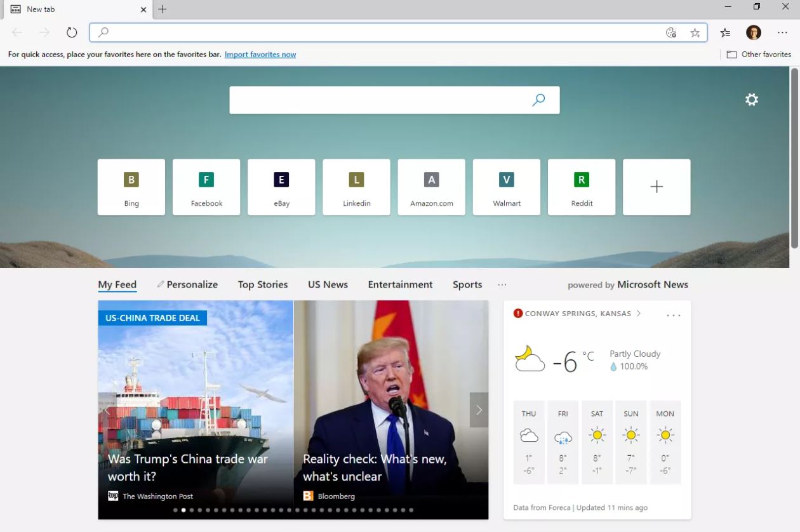800x532 pixels.
Task: Open weather card options menu
Action: click(x=674, y=315)
